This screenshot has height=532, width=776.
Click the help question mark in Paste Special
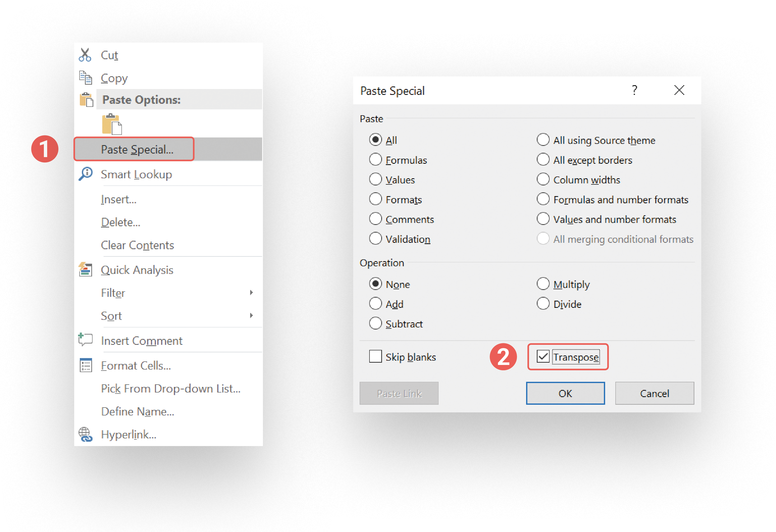coord(634,90)
